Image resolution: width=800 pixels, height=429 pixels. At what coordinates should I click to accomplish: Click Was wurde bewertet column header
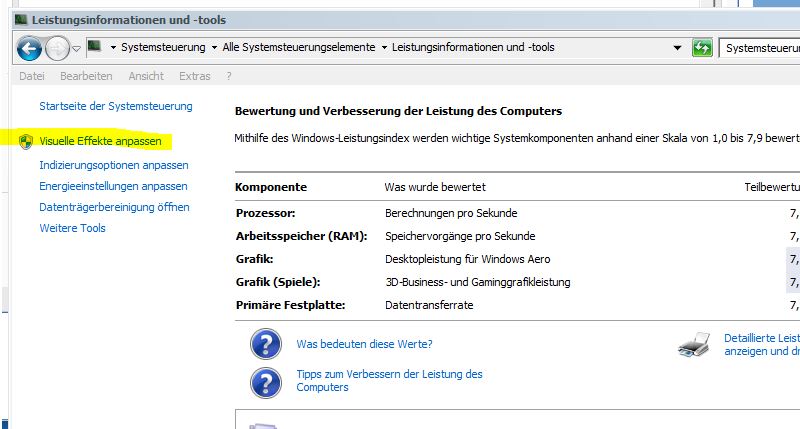pyautogui.click(x=435, y=187)
